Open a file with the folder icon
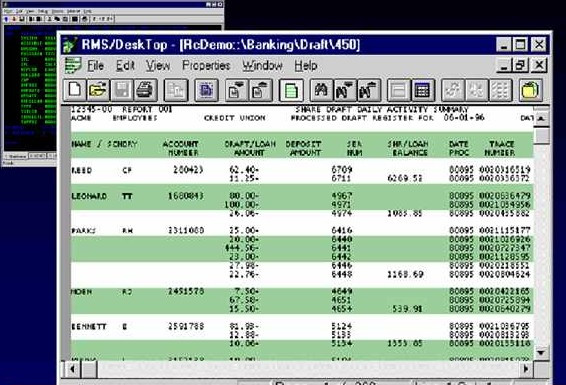This screenshot has height=385, width=566. (98, 90)
